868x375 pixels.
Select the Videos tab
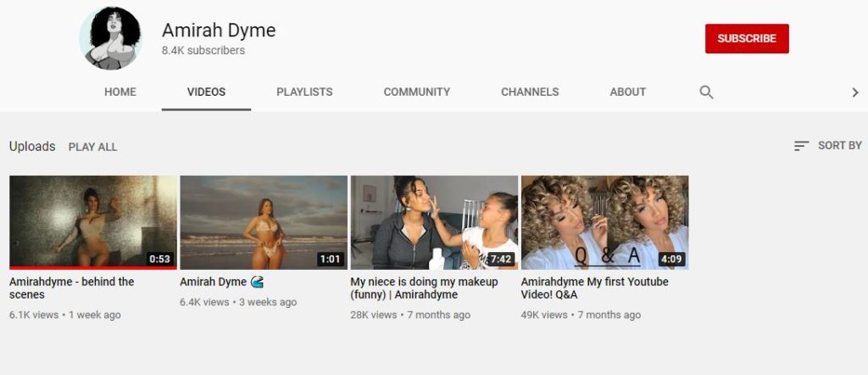point(206,92)
